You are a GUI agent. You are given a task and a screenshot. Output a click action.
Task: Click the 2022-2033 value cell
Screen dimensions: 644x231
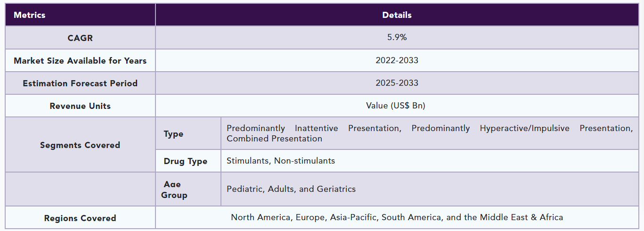click(x=397, y=60)
